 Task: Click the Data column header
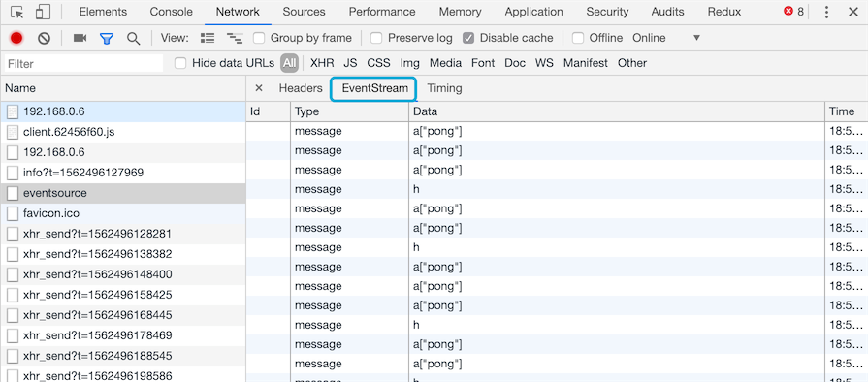[x=617, y=111]
